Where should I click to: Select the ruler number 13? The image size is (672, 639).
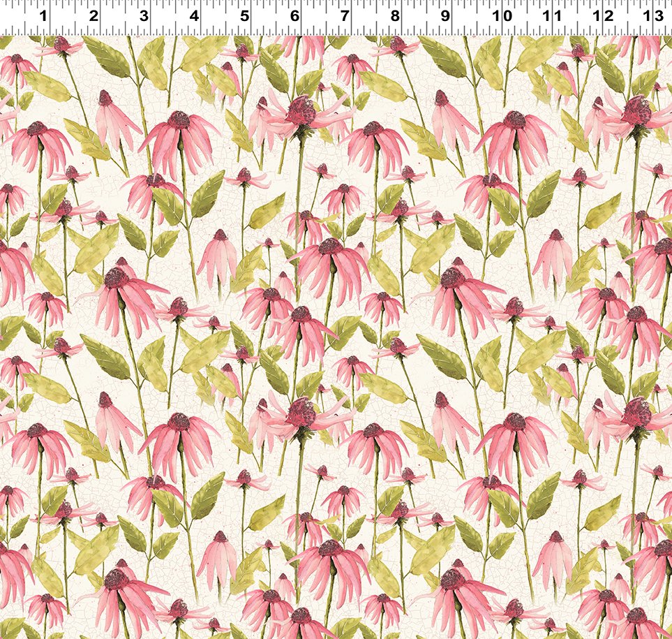coord(654,16)
